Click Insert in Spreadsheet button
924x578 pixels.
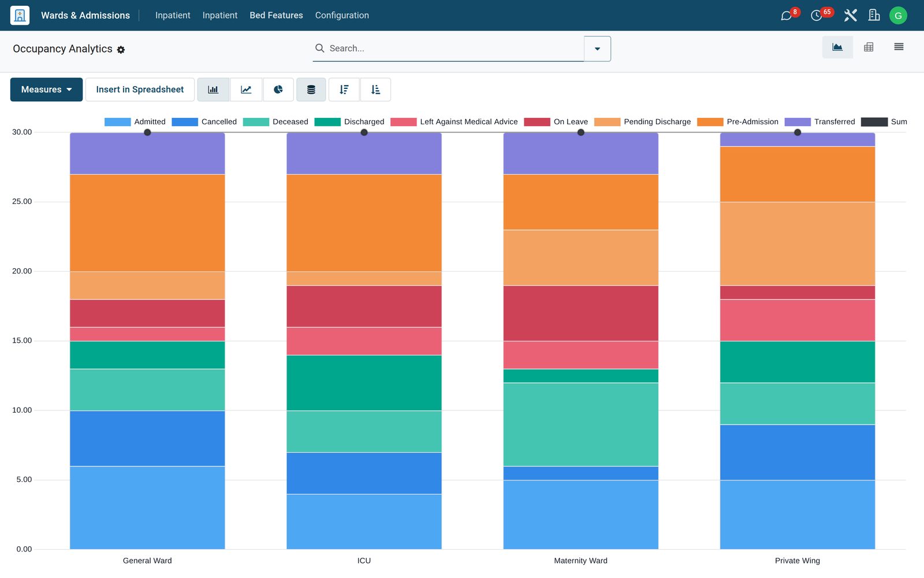click(x=140, y=90)
